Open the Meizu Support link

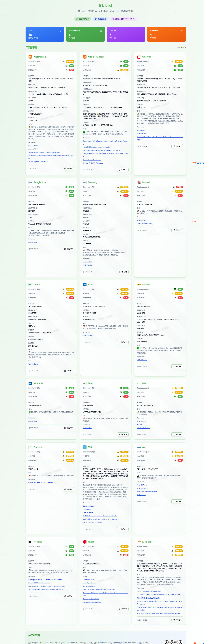88,513
